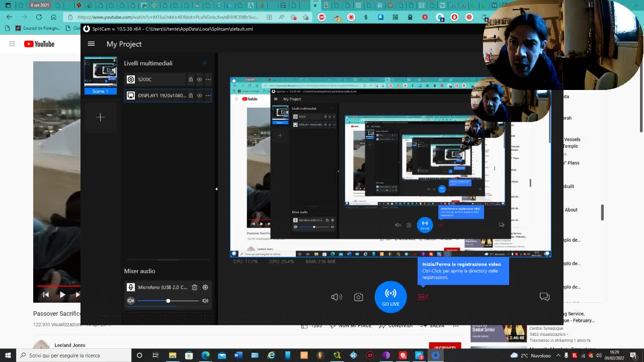The image size is (644, 362).
Task: Open Shabbat Service suggested video thumbnail
Action: (x=498, y=333)
